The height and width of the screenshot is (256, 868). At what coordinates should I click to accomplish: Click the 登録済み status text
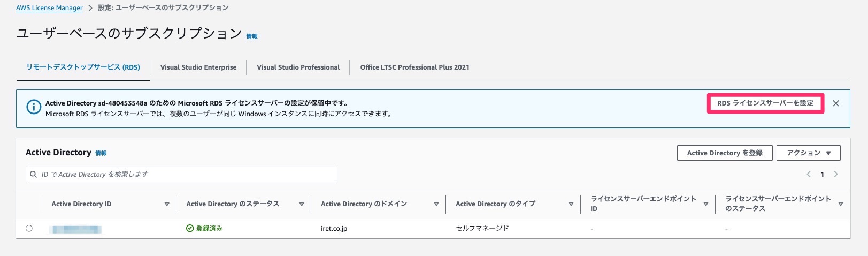209,229
